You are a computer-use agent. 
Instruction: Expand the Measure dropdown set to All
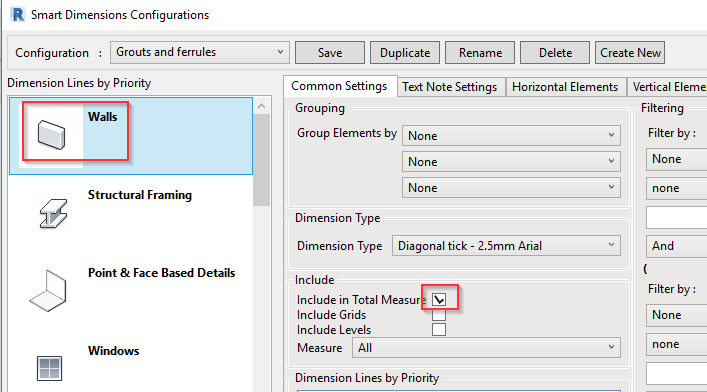point(486,348)
